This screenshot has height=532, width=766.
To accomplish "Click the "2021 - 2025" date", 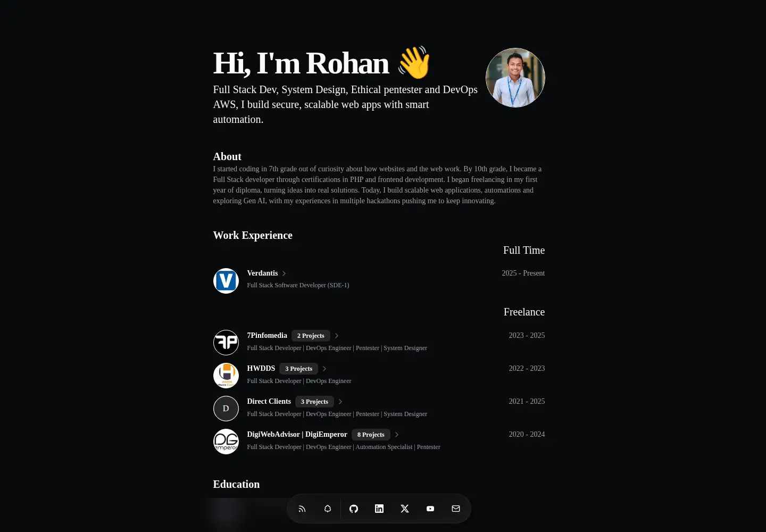I will click(527, 401).
